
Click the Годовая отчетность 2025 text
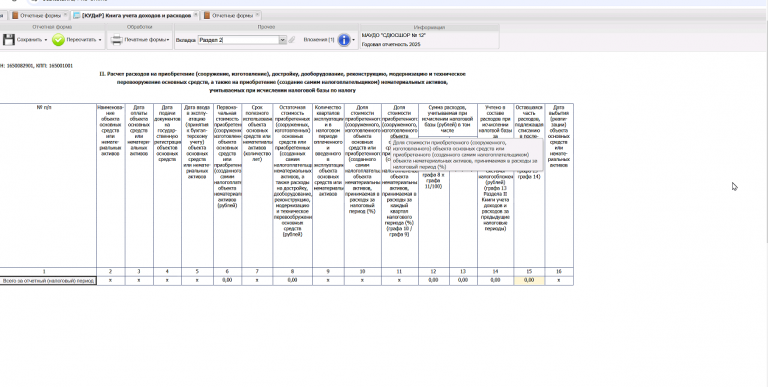click(x=391, y=45)
